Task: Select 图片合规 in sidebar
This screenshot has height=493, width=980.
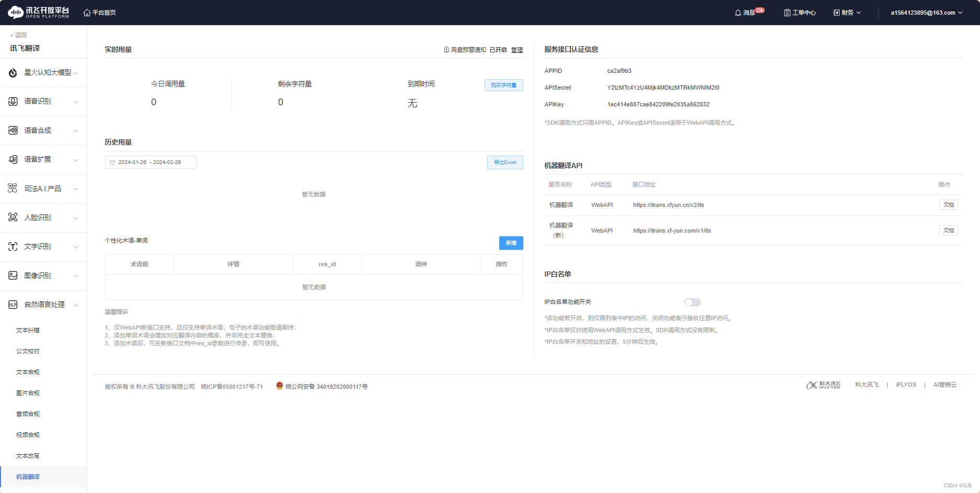Action: pyautogui.click(x=28, y=393)
